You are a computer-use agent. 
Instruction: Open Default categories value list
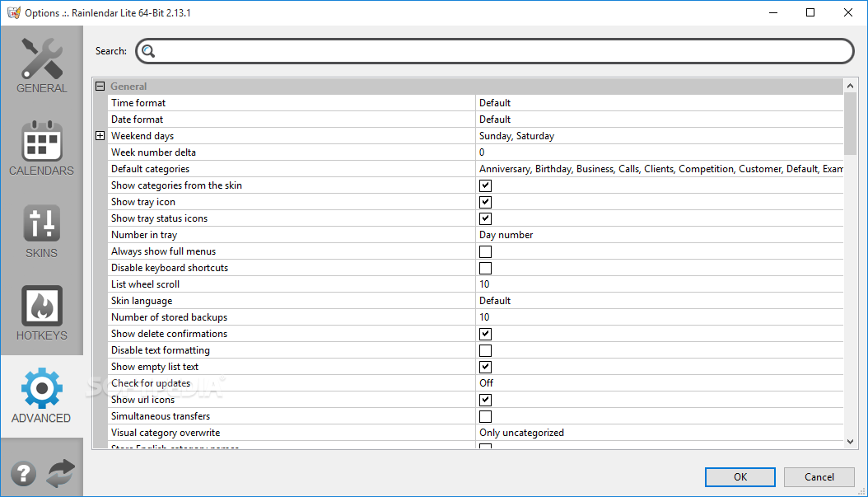pyautogui.click(x=660, y=169)
